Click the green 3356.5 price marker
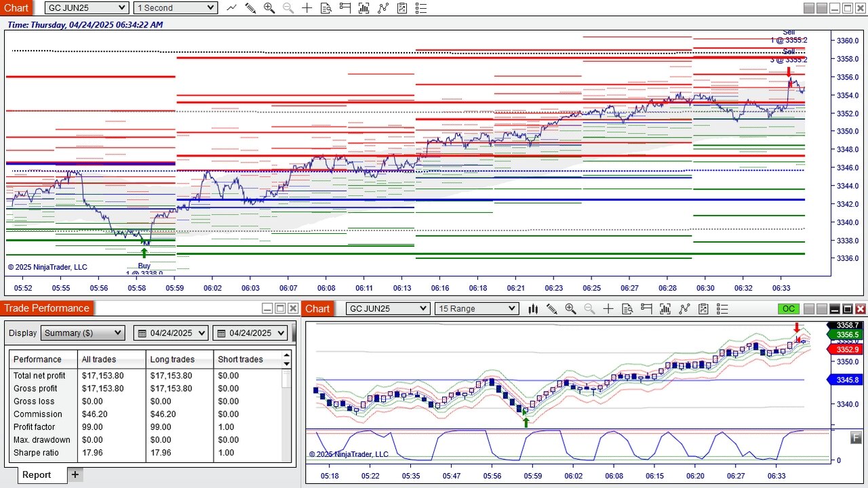Screen dimensions: 868x488 [x=846, y=335]
